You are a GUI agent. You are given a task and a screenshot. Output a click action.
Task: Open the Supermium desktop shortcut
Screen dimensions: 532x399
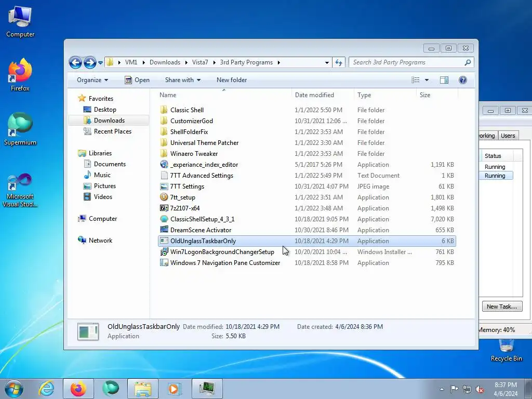coord(20,129)
